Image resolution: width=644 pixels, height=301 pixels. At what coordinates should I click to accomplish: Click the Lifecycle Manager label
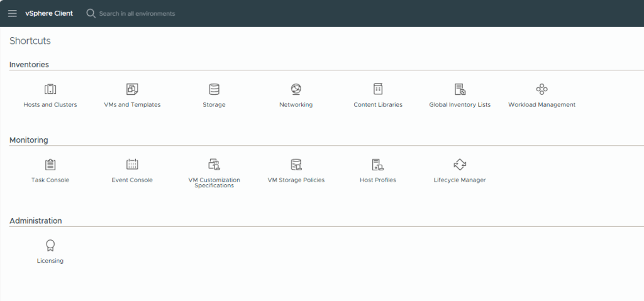pyautogui.click(x=460, y=180)
